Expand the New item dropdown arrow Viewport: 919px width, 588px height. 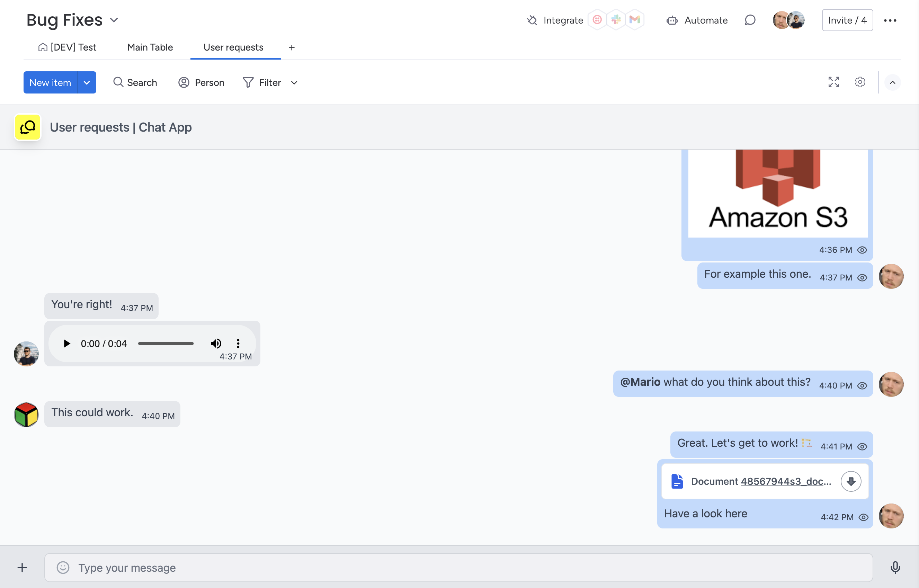pyautogui.click(x=87, y=82)
